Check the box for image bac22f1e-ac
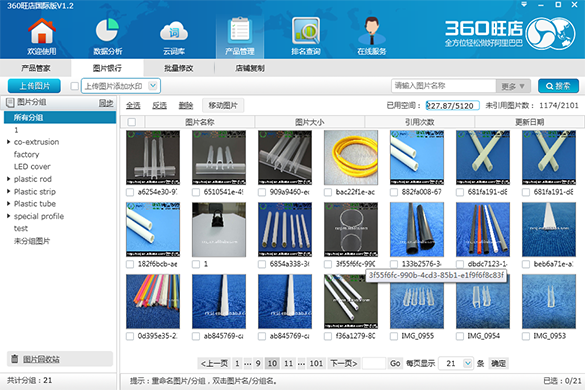Screen dimensions: 585x390 coord(328,192)
